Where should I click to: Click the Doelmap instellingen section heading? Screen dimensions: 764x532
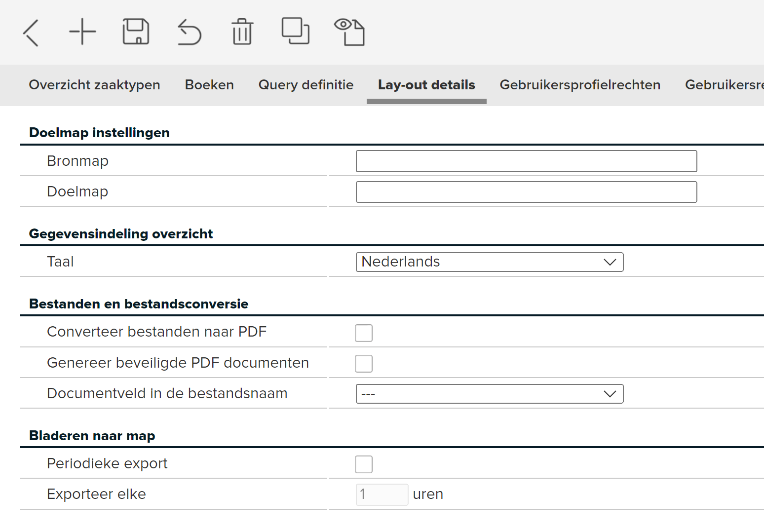[x=99, y=133]
